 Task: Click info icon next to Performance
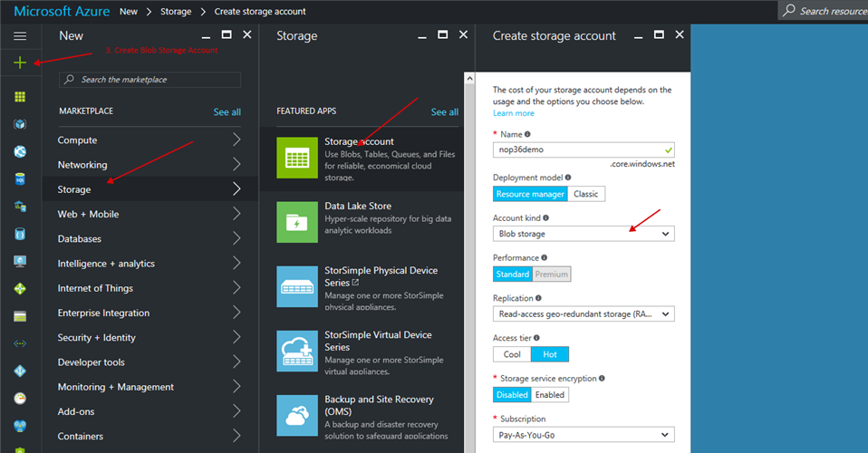[x=545, y=257]
